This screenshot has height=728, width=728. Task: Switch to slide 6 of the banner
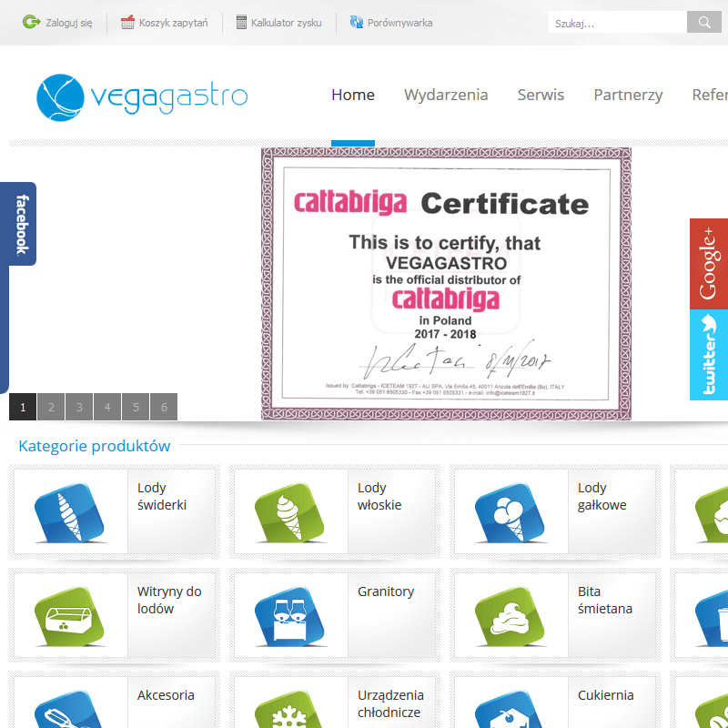[164, 407]
